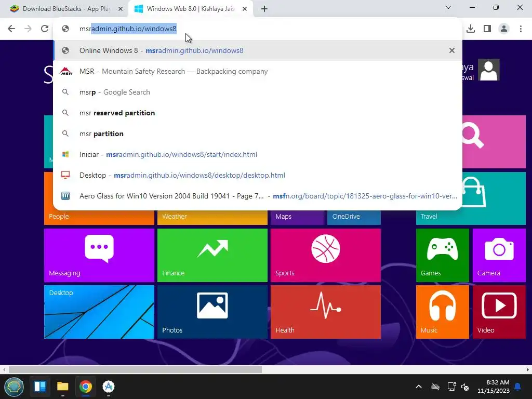Screen dimensions: 532x399
Task: Open the tab search chevron
Action: tap(448, 7)
